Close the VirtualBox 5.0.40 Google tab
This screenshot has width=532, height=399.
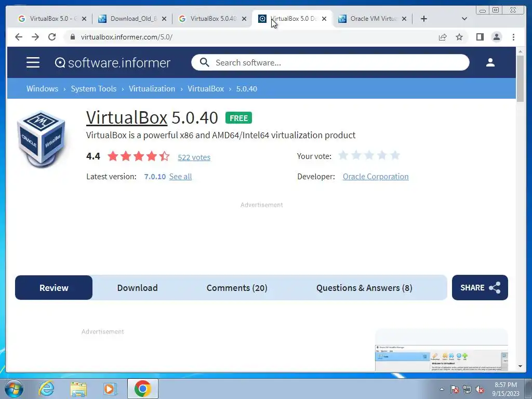(x=244, y=19)
